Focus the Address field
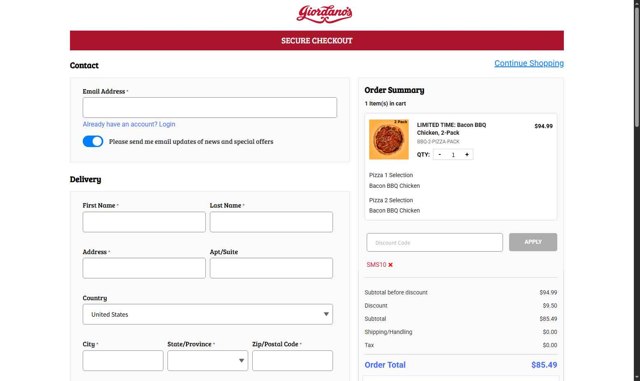The image size is (640, 381). (144, 268)
